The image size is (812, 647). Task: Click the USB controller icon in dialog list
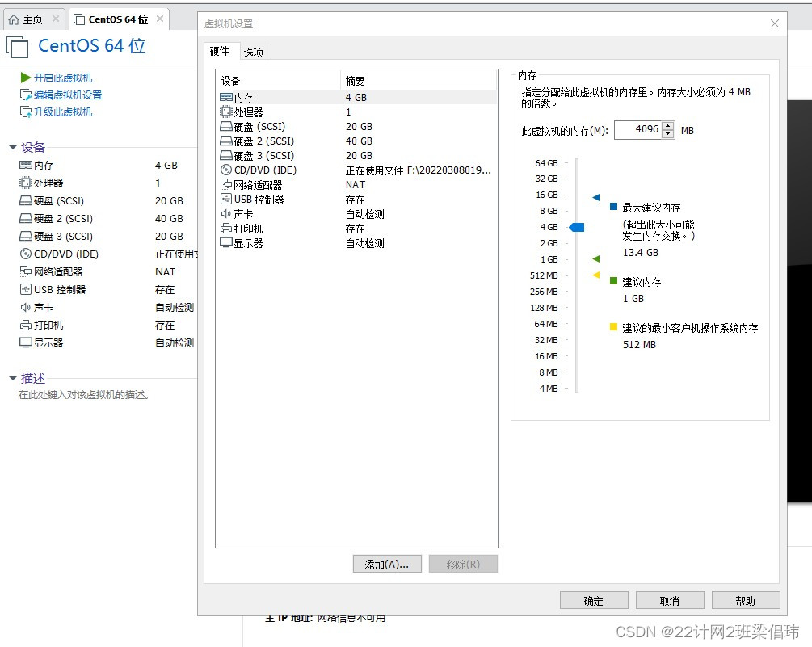click(225, 200)
